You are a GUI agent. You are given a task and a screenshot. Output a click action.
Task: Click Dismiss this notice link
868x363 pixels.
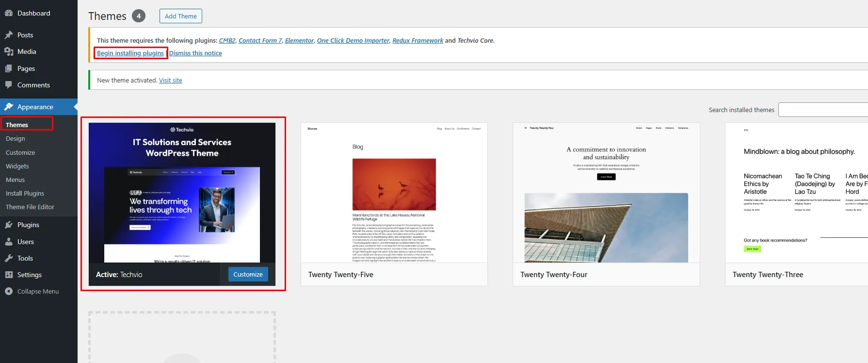coord(195,53)
